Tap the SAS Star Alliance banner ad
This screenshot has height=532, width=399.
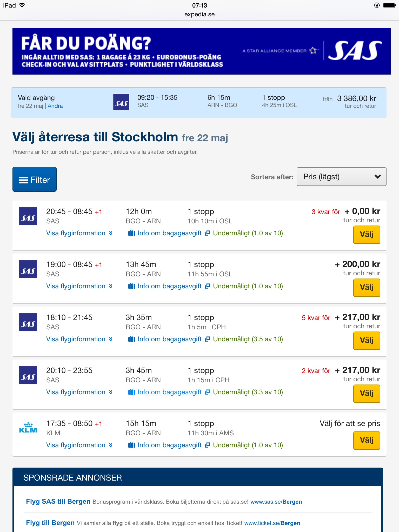click(x=201, y=51)
